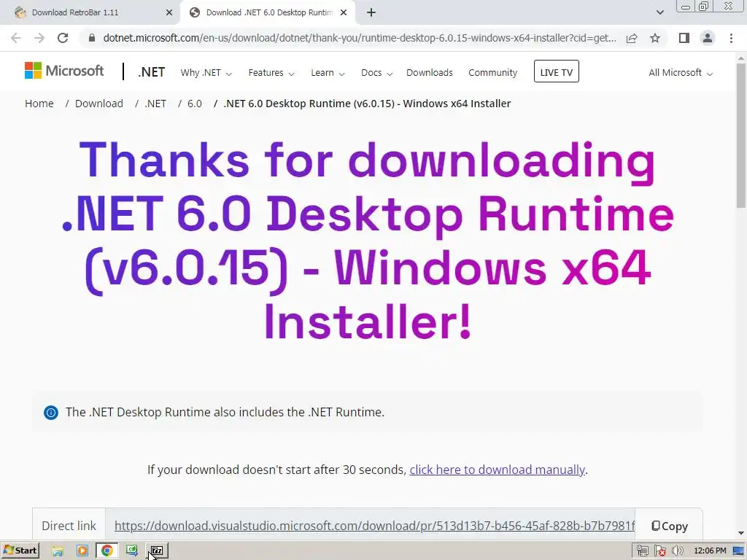Open 7-Zip from the taskbar
The height and width of the screenshot is (560, 747).
158,551
